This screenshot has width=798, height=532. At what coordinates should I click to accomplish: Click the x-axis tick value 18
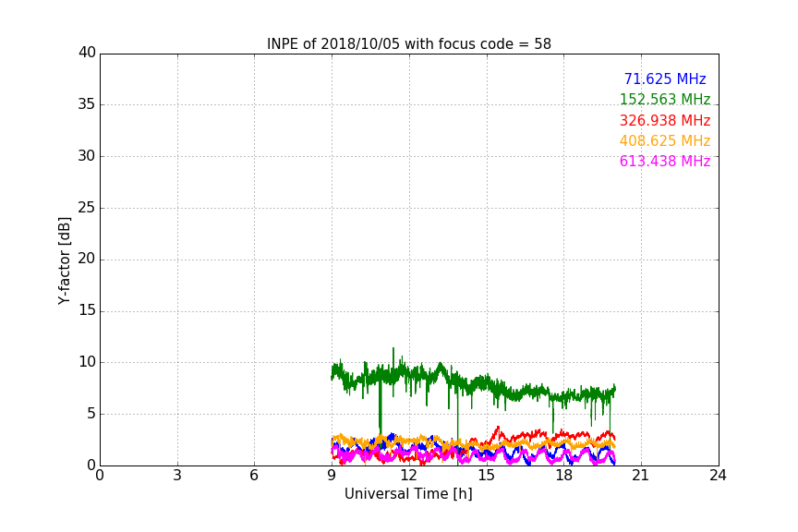[563, 476]
